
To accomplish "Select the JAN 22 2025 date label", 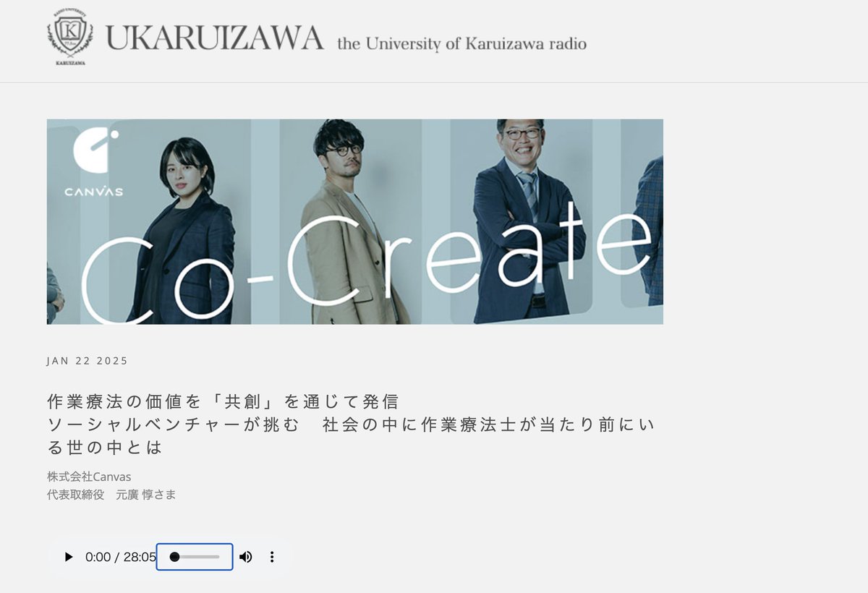I will (x=88, y=361).
